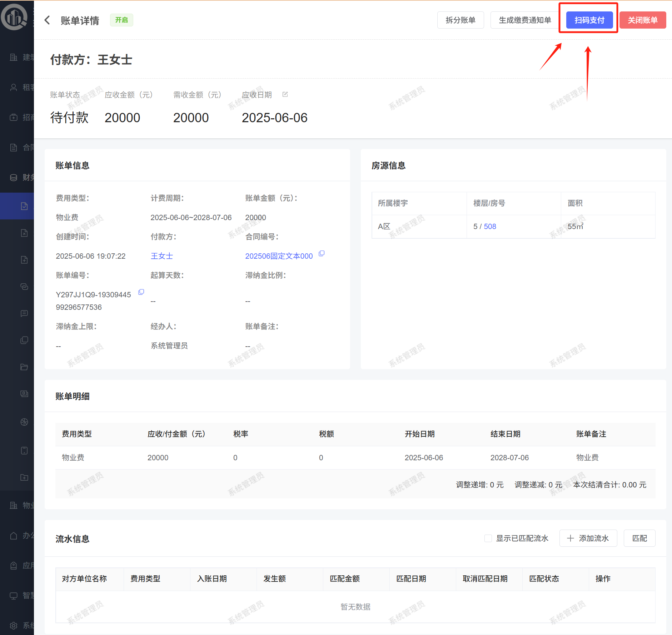
Task: Expand the 租客 sidebar menu
Action: tap(21, 88)
